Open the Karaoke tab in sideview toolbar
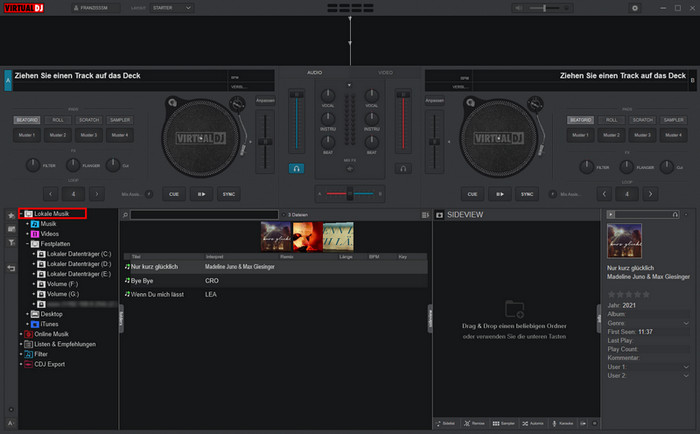 (x=562, y=423)
